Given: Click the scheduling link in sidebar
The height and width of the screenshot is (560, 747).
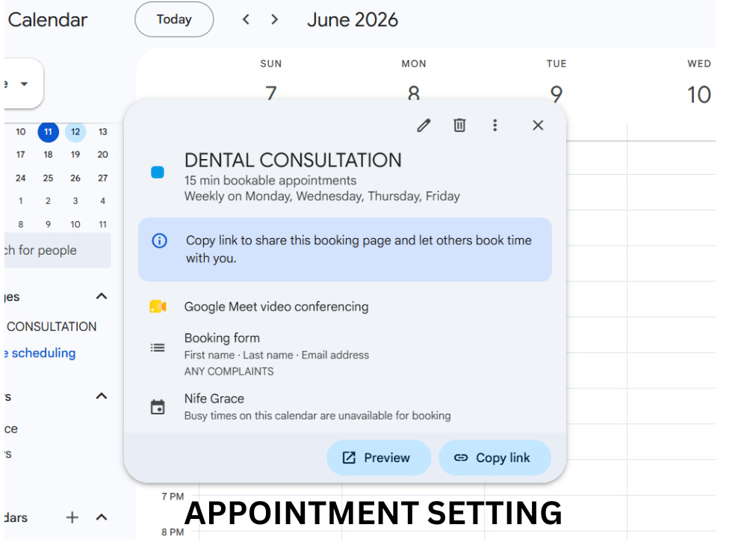Looking at the screenshot, I should [x=40, y=353].
